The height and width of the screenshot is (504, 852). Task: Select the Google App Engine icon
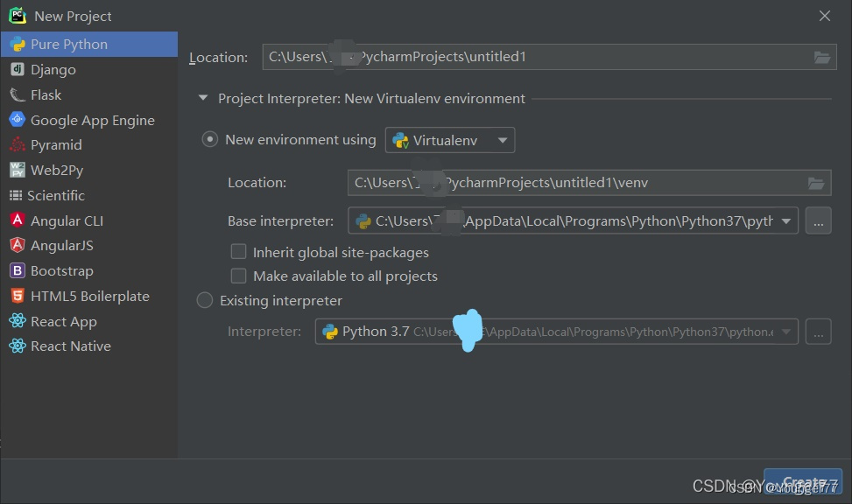click(x=18, y=120)
